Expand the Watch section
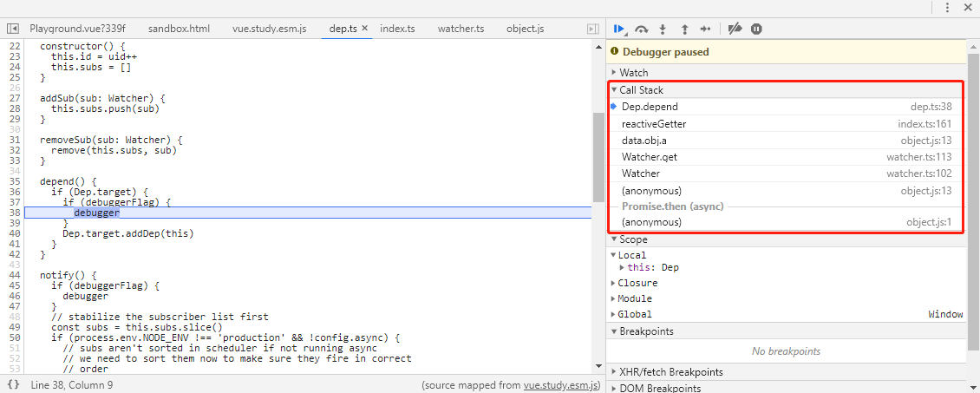The height and width of the screenshot is (393, 980). point(633,73)
